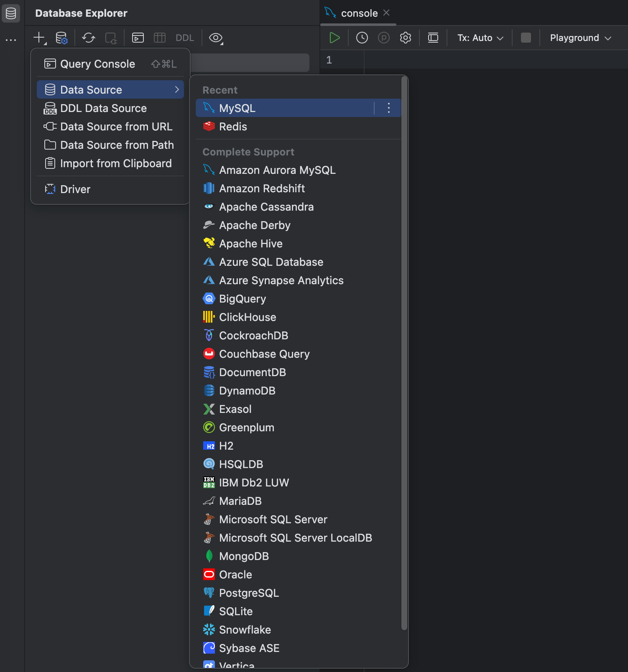This screenshot has width=628, height=672.
Task: Expand the Playground mode dropdown
Action: pos(580,38)
